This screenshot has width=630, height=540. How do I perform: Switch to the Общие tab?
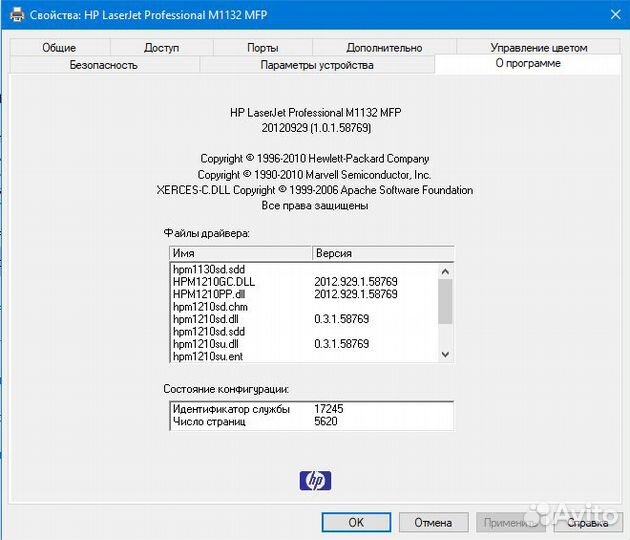pos(59,47)
